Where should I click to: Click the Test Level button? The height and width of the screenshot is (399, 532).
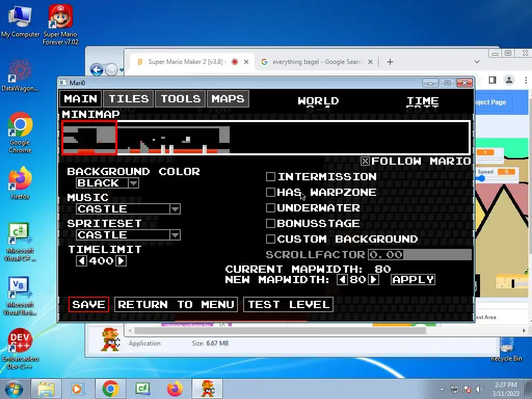click(x=288, y=304)
